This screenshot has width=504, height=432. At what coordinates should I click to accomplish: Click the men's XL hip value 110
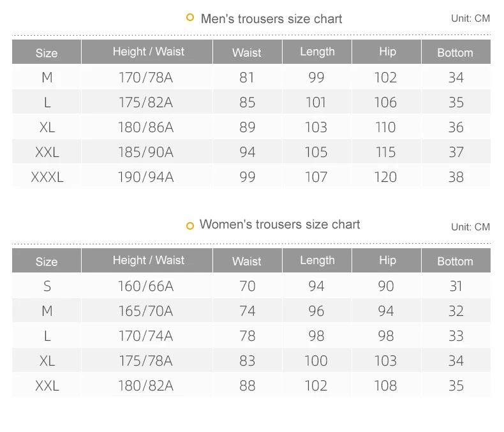pyautogui.click(x=385, y=127)
